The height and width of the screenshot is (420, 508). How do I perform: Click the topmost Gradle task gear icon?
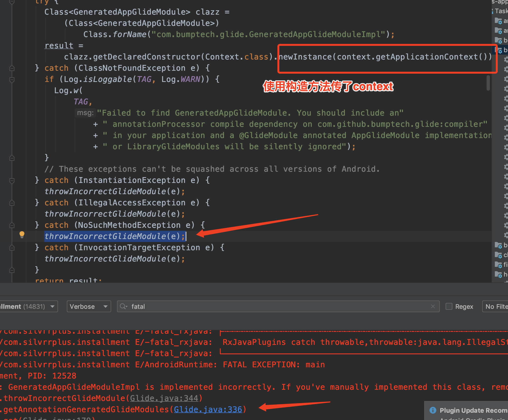(x=500, y=22)
